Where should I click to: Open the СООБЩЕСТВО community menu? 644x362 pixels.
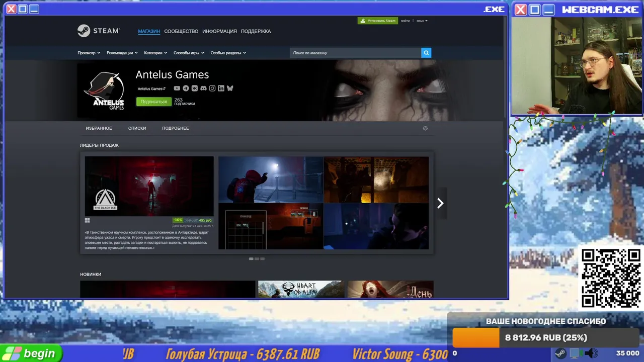coord(181,31)
